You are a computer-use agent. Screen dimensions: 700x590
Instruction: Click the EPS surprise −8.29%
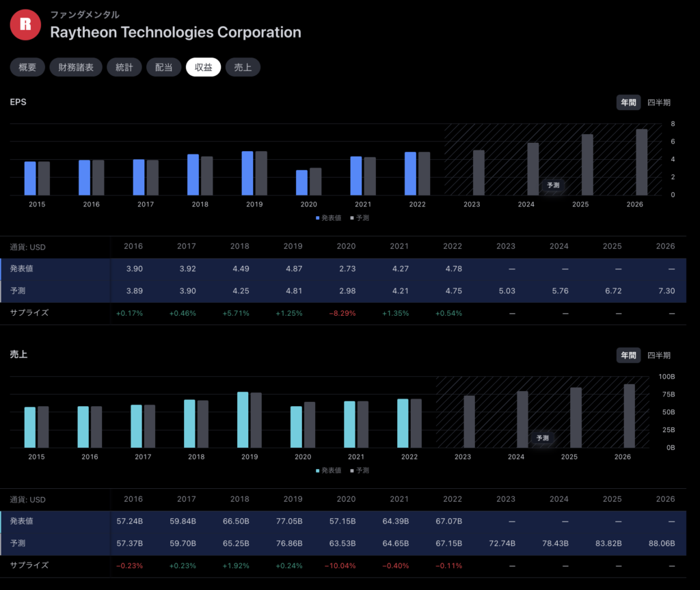tap(342, 313)
